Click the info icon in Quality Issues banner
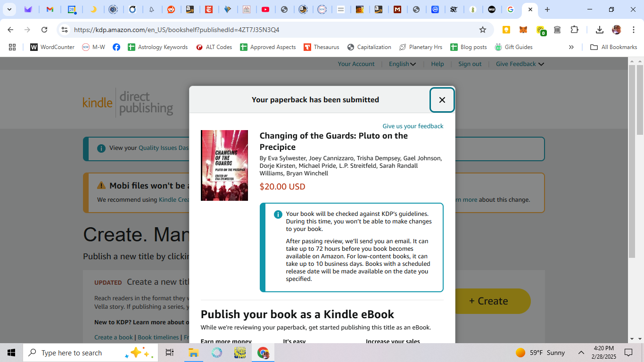The width and height of the screenshot is (644, 362). point(101,148)
